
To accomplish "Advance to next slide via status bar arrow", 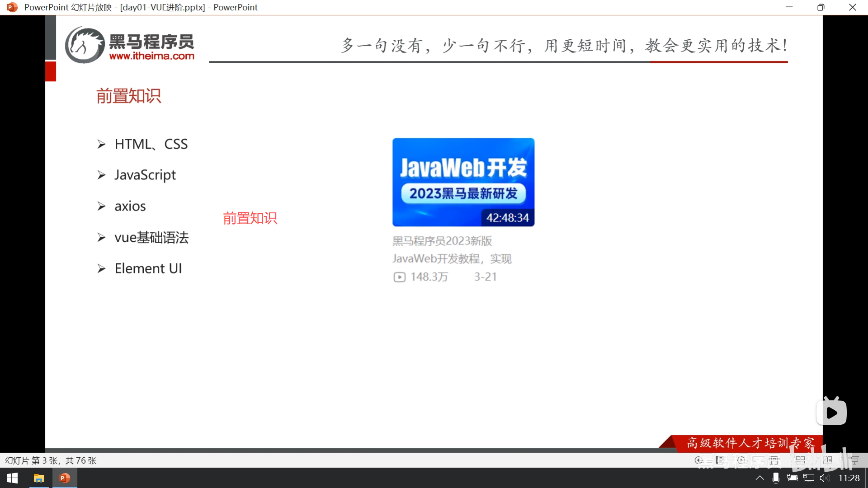I will tap(741, 460).
